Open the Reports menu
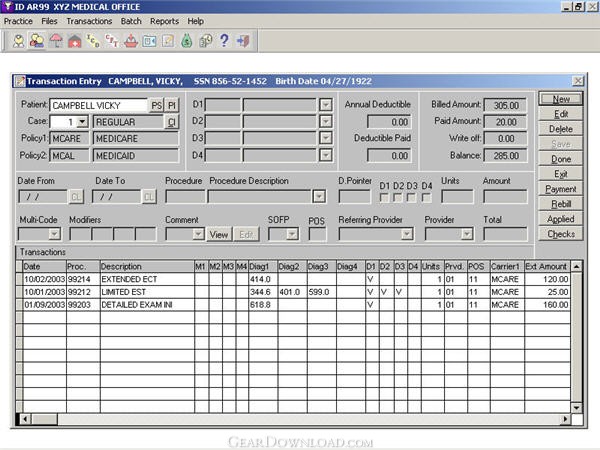 (164, 21)
